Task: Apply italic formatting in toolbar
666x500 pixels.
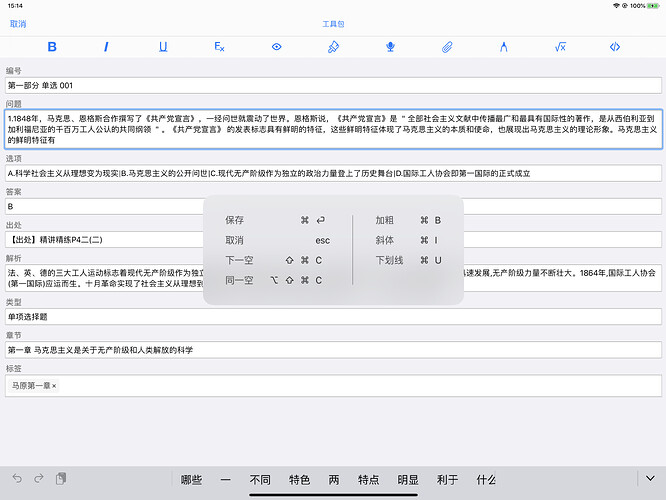Action: pyautogui.click(x=106, y=47)
